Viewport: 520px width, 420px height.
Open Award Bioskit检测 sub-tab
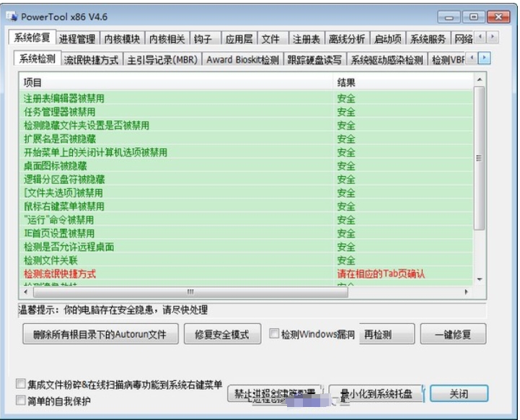coord(242,60)
